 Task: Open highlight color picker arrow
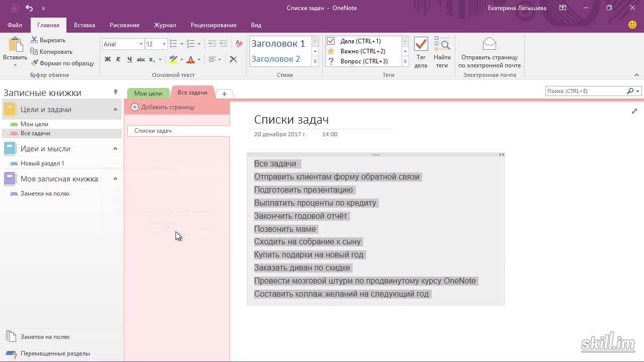[x=182, y=59]
